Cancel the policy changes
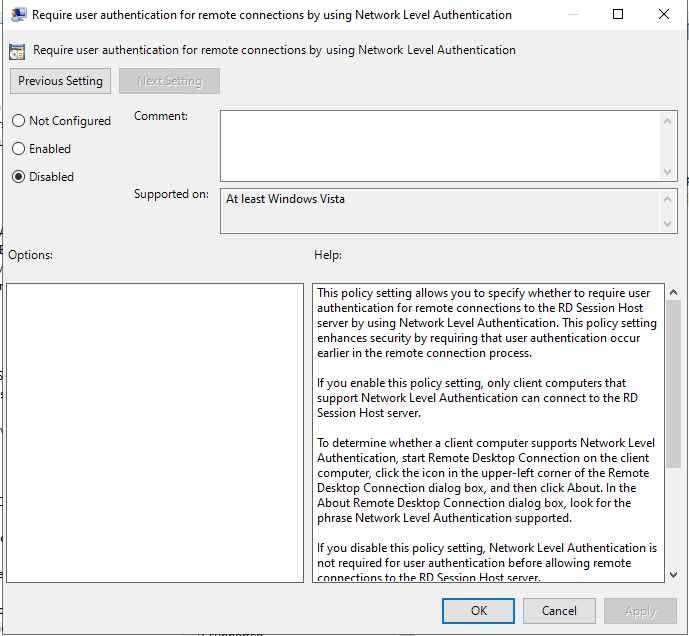 click(x=559, y=611)
